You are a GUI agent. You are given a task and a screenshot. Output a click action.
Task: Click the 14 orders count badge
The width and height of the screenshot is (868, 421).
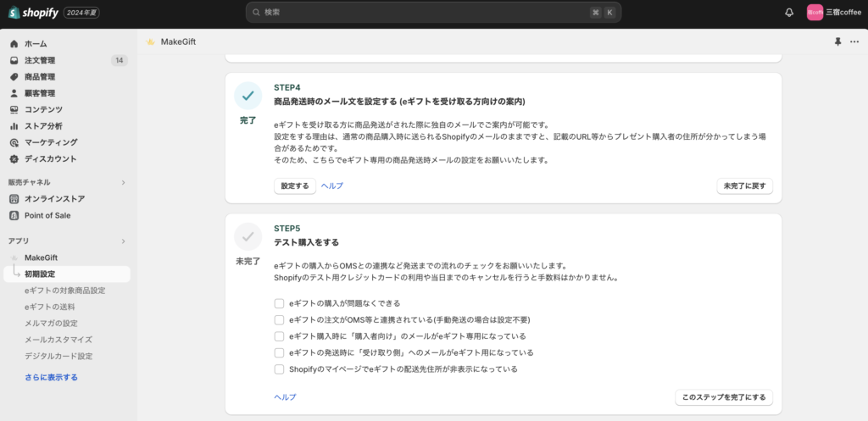119,60
